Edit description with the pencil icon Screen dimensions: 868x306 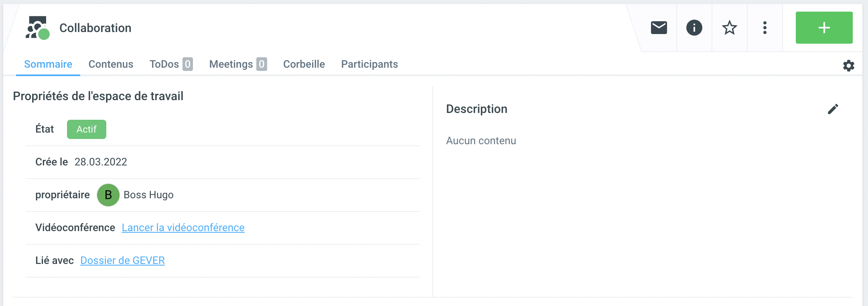pos(833,109)
